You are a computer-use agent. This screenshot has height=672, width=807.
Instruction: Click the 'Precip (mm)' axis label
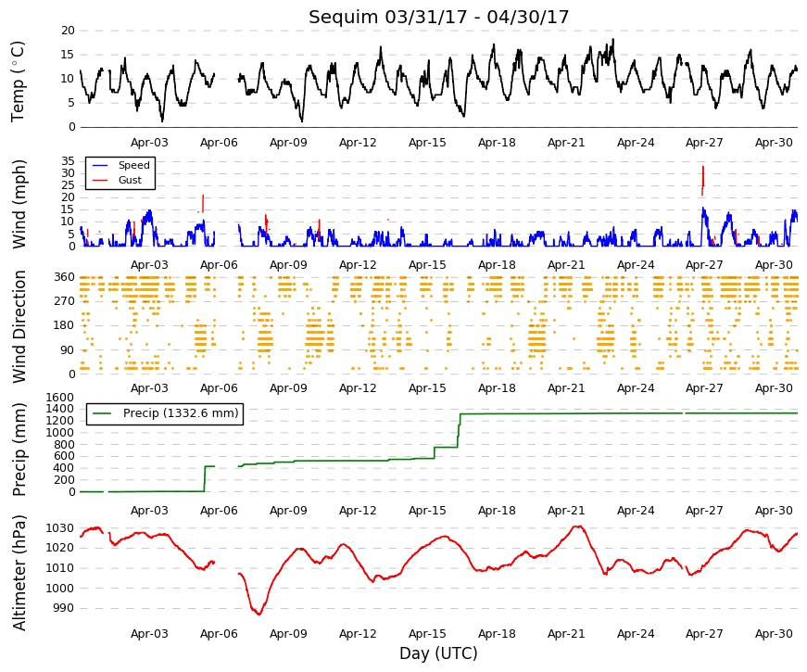(x=19, y=450)
